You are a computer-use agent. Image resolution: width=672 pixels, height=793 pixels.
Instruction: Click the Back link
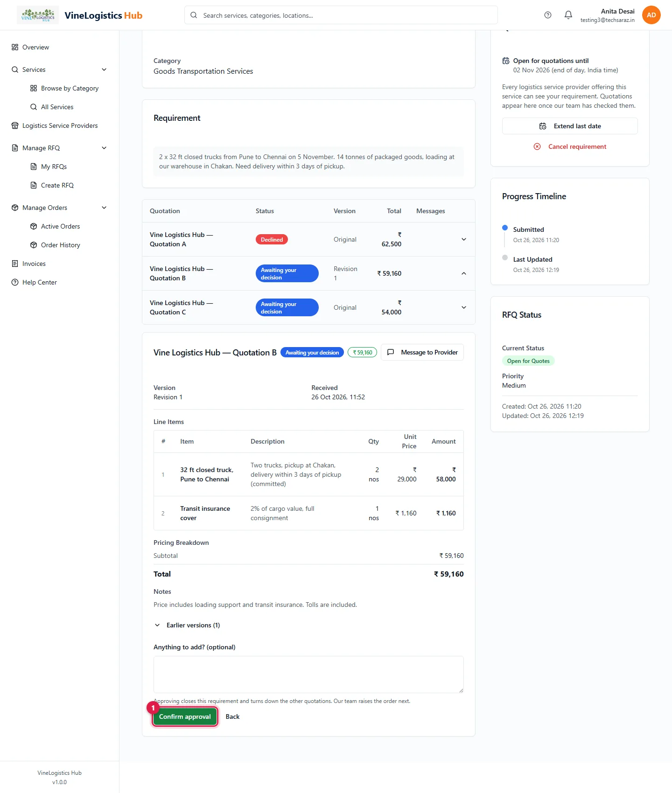[232, 716]
